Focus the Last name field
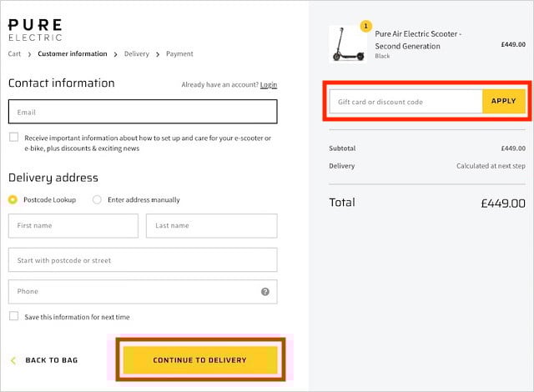534x392 pixels. coord(211,225)
